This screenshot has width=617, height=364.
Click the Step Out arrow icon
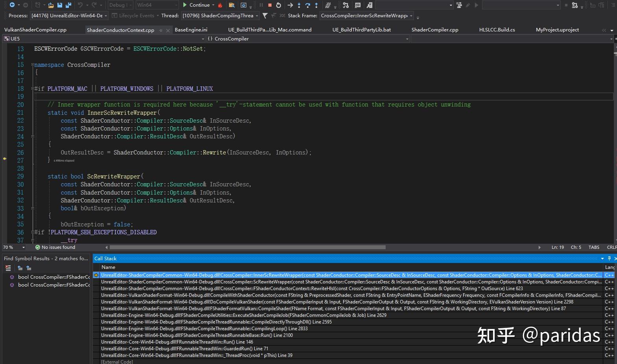coord(316,5)
